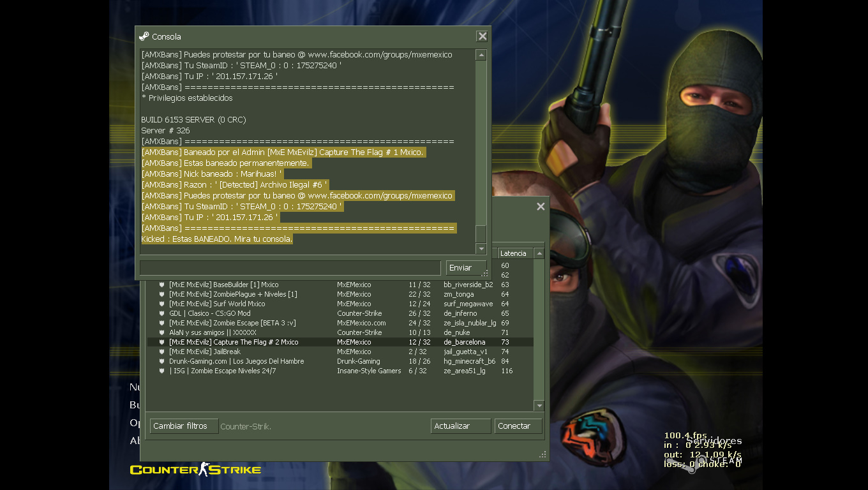868x490 pixels.
Task: Click shield icon beside Surf World Mxico server
Action: coord(162,304)
